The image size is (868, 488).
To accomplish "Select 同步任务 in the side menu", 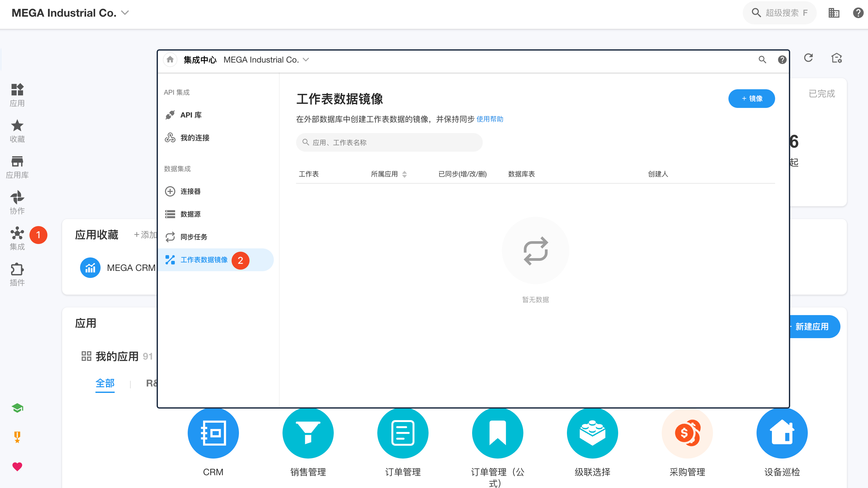I will 194,237.
